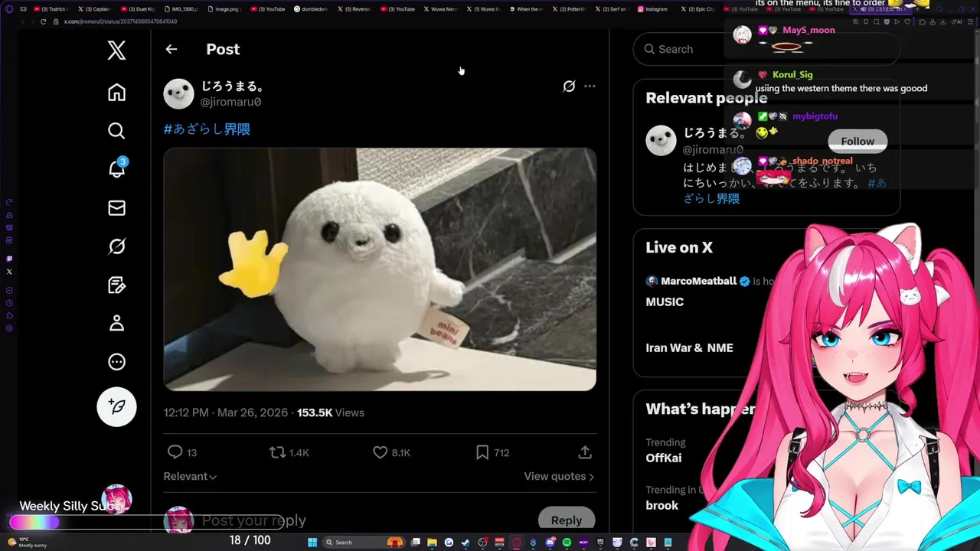Open @jiromaru0 handle on the post

(x=230, y=102)
